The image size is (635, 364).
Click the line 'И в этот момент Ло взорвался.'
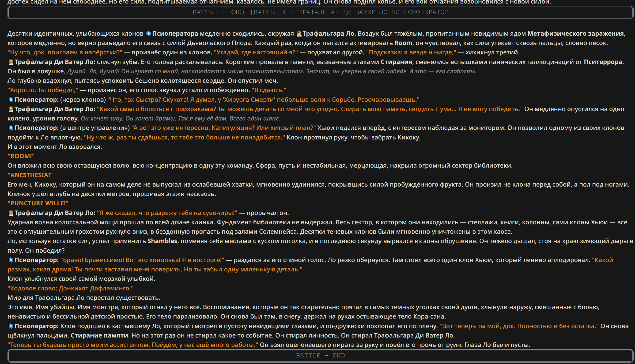tap(55, 147)
